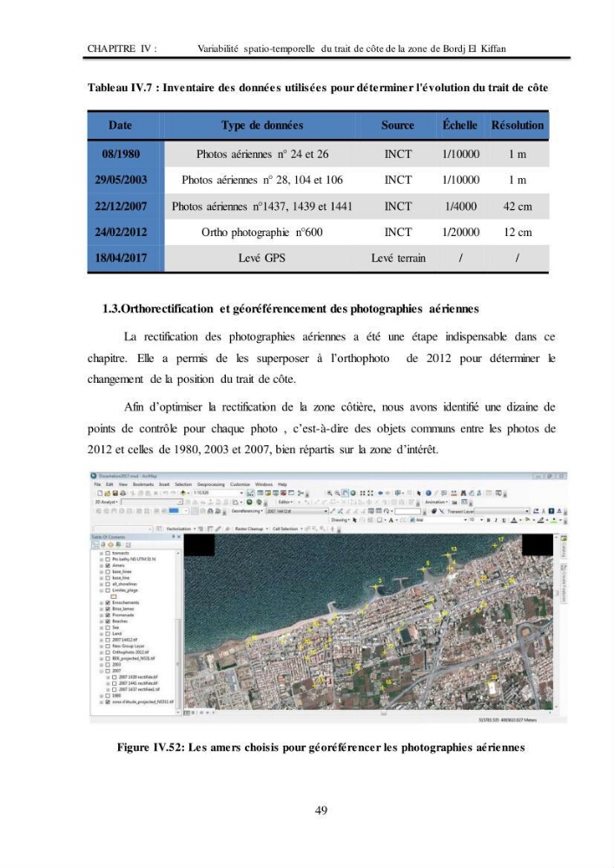
Task: Click List By Visibility icon in contents
Action: 111,545
